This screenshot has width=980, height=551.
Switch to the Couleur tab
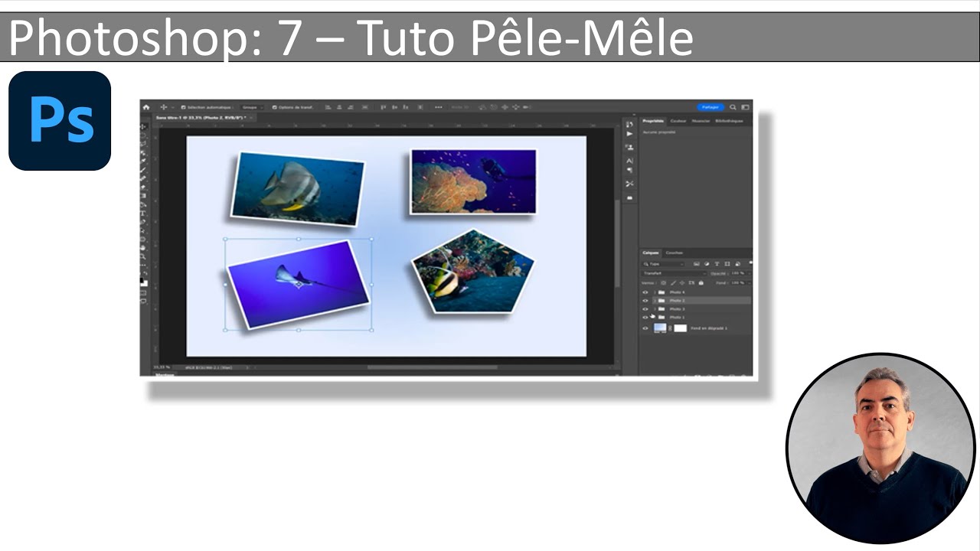click(x=678, y=121)
